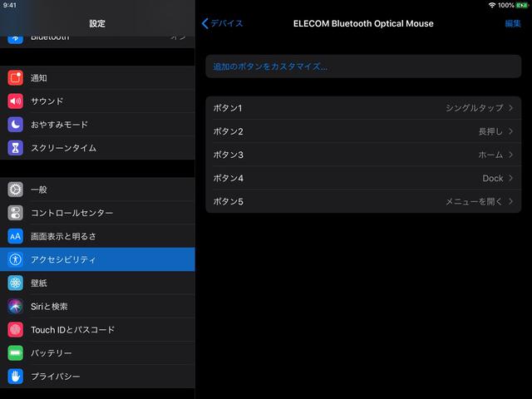Tap the Siri orb icon
The height and width of the screenshot is (399, 532).
[x=15, y=307]
